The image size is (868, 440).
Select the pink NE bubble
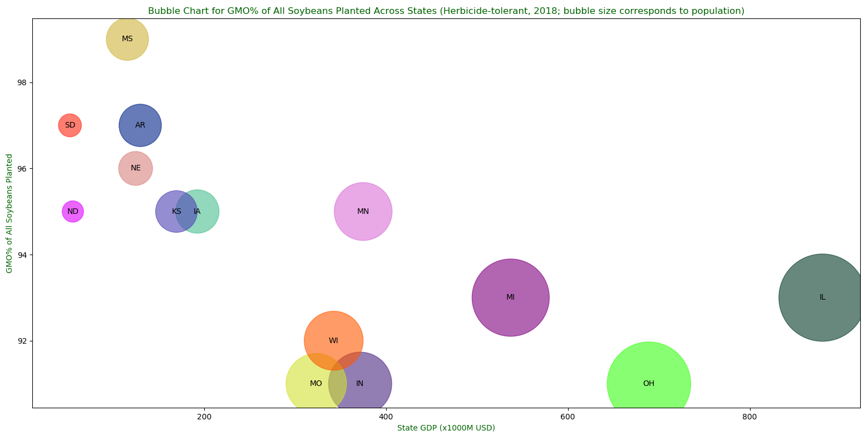pyautogui.click(x=135, y=168)
